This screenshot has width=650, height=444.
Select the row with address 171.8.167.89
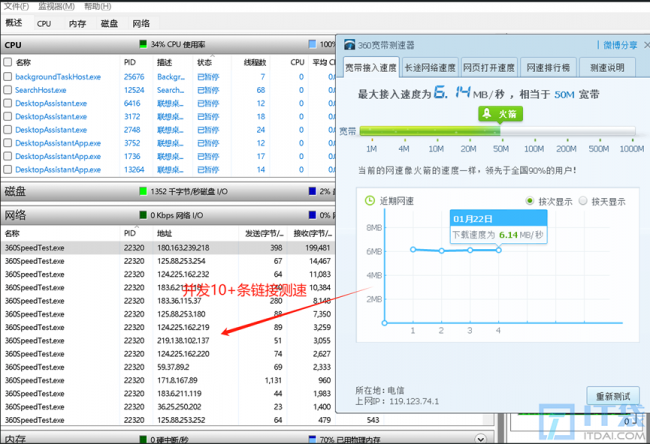coord(168,380)
